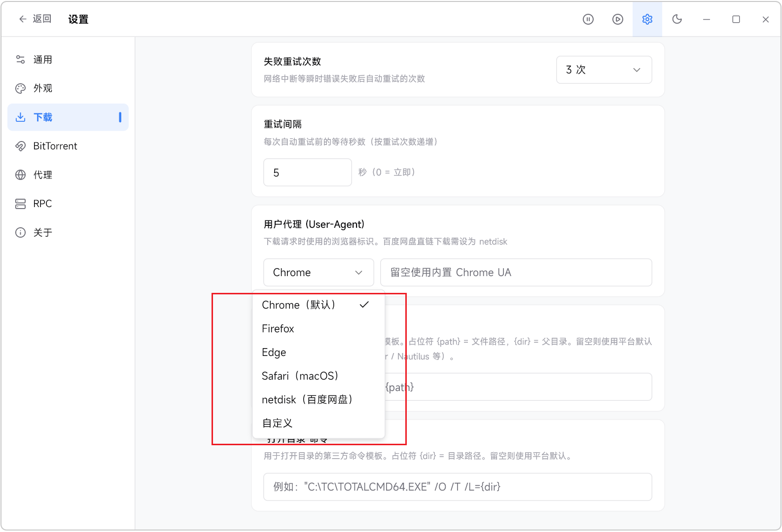
Task: Open the Chrome User-Agent combo box
Action: [319, 272]
